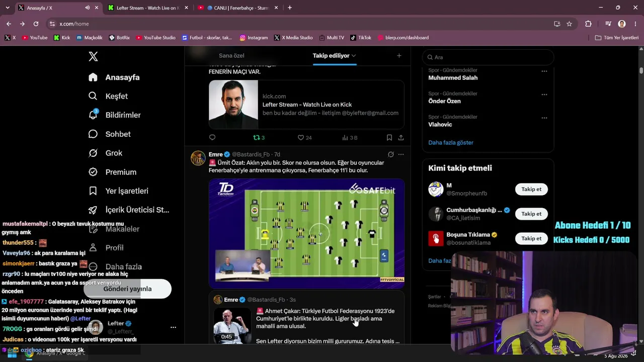Switch to the Sana özel tab
644x362 pixels.
tap(231, 56)
